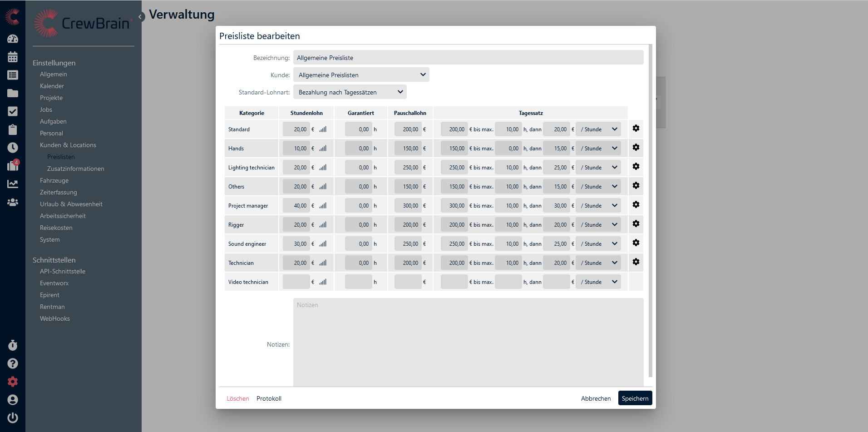Click the dialog's vertical scrollbar
868x432 pixels.
[x=650, y=209]
